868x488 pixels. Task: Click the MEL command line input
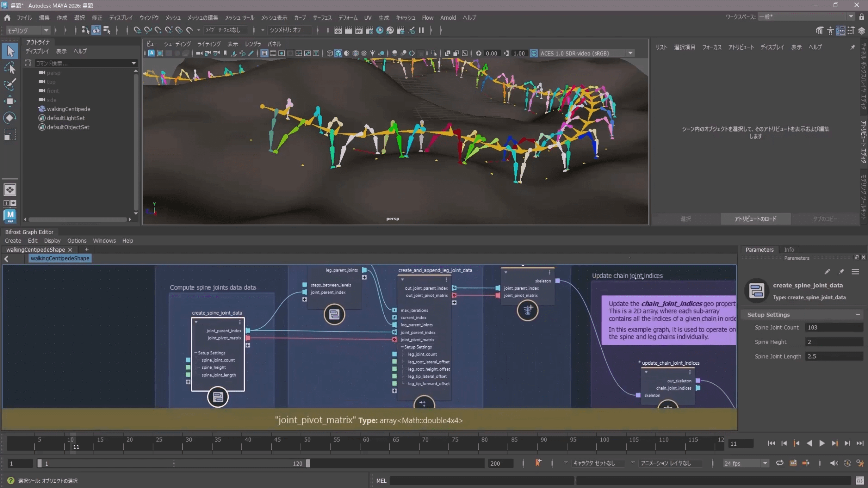(482, 481)
